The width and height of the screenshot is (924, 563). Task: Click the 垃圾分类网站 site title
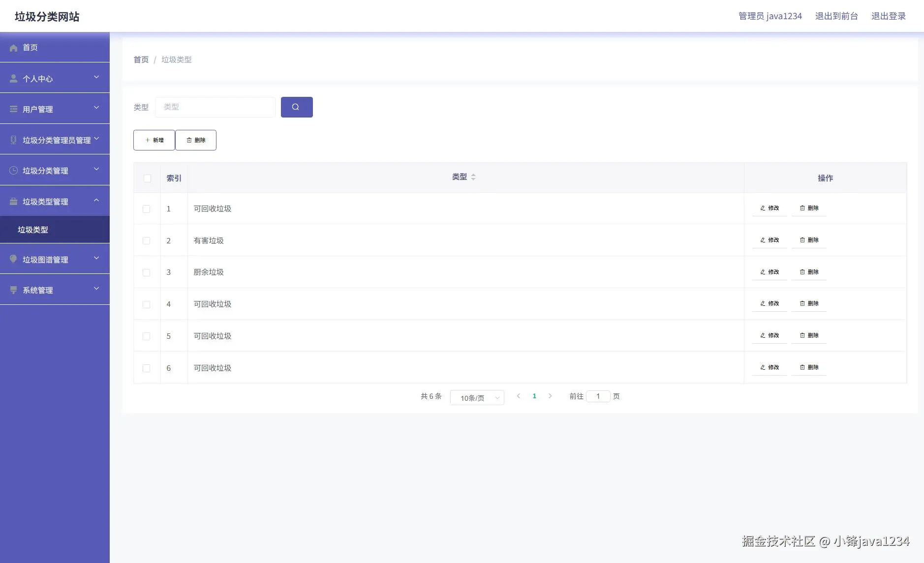(47, 17)
